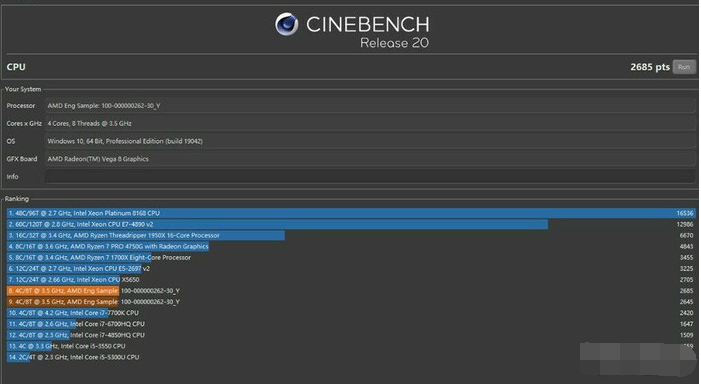Select the '4 Cores, 8 Threads @ 3.5 GHz' value
Screen dimensions: 701x384
coord(89,123)
